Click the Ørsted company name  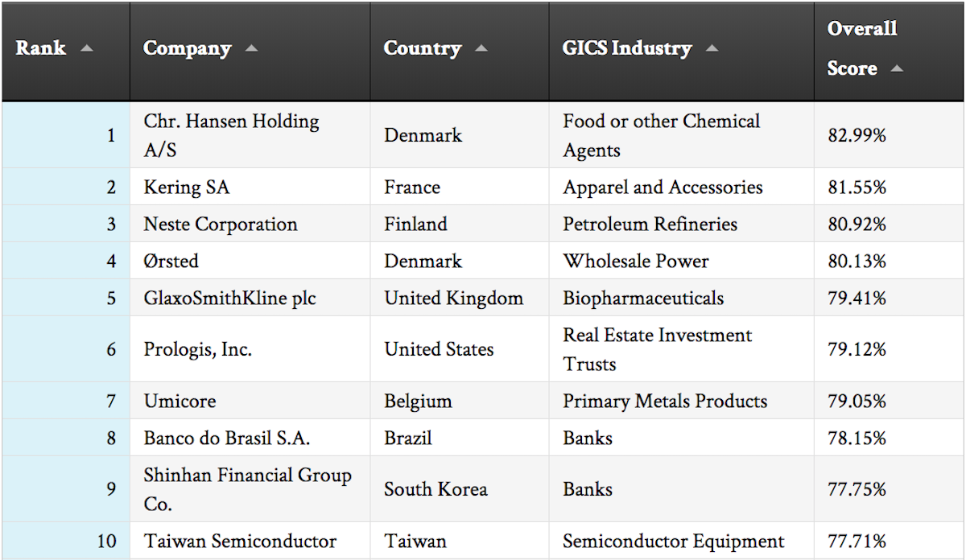171,261
